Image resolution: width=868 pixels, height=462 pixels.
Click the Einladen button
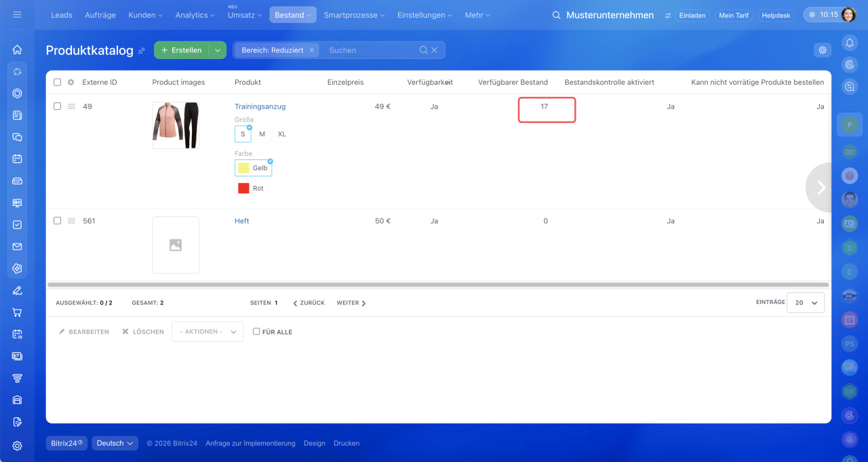[692, 15]
